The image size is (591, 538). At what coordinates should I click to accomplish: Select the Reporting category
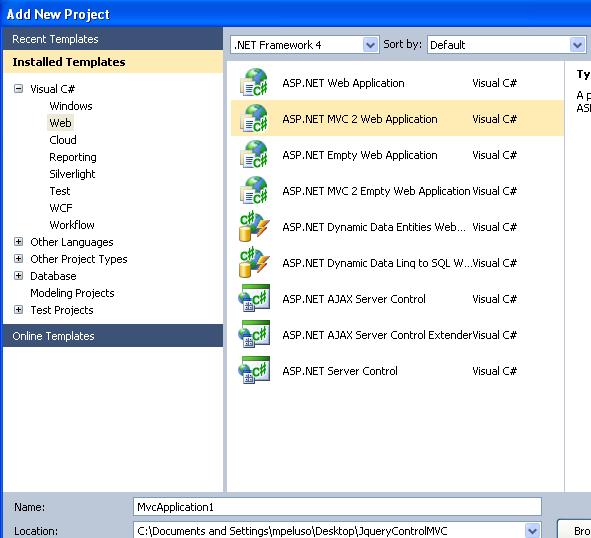coord(73,157)
